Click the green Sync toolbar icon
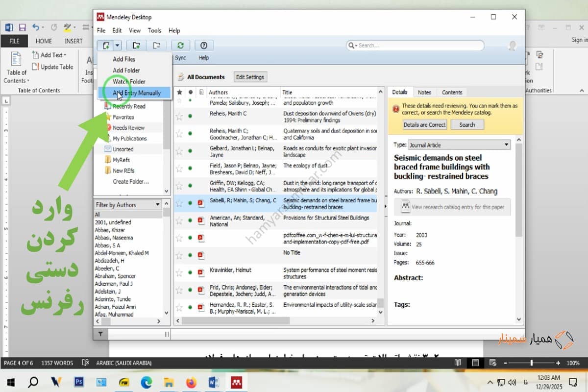The height and width of the screenshot is (392, 588). tap(181, 45)
